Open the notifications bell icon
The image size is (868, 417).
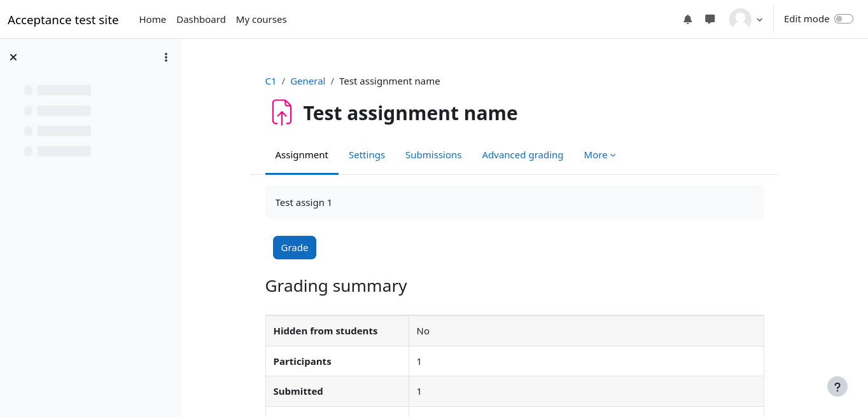point(687,20)
